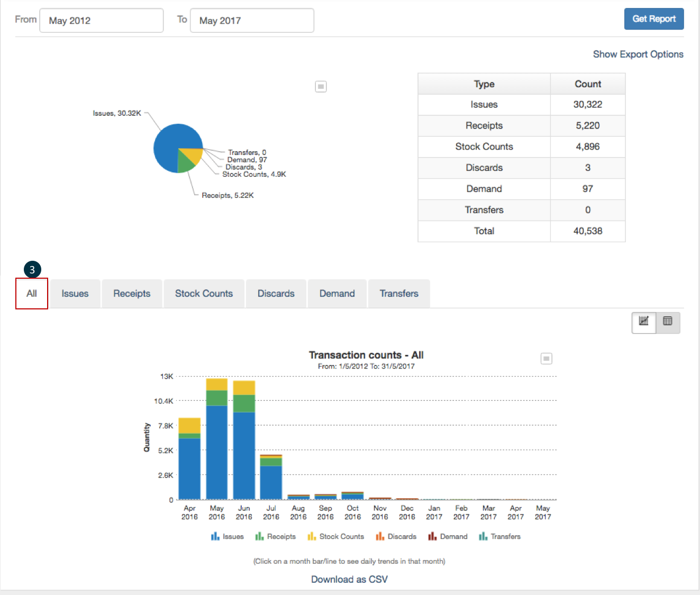Image resolution: width=700 pixels, height=595 pixels.
Task: Click the yellow Stock Counts pie slice
Action: click(194, 154)
